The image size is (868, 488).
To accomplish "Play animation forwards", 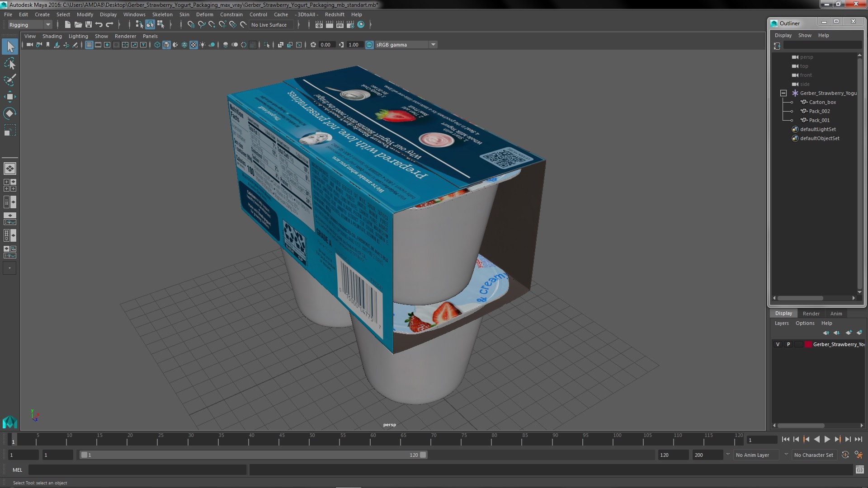I will point(827,439).
